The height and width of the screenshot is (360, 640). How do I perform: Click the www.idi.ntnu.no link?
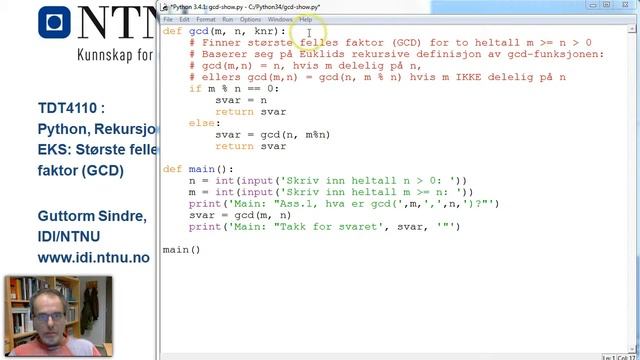93,258
